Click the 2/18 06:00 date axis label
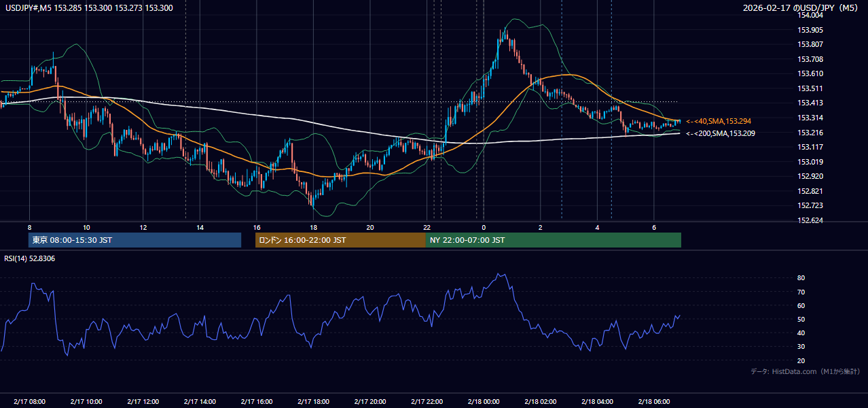This screenshot has height=408, width=868. click(653, 402)
